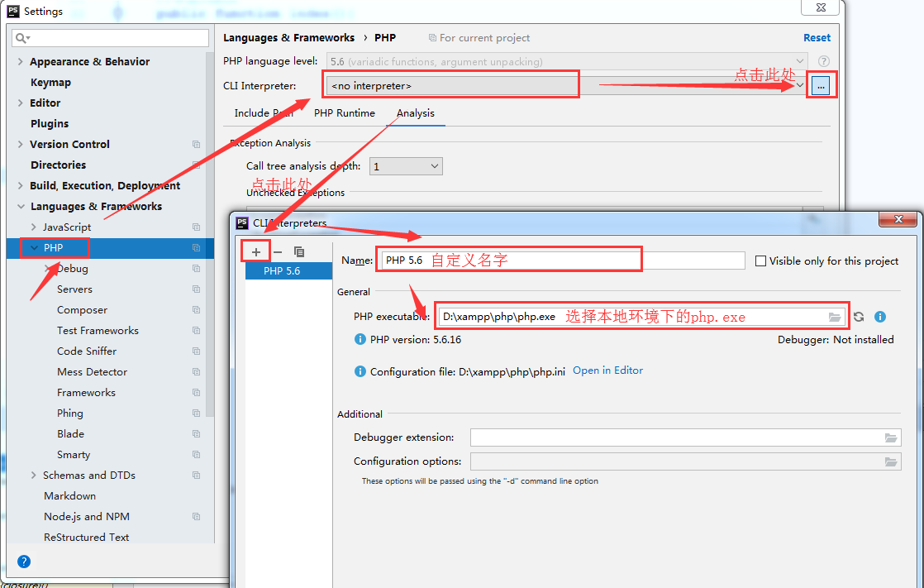Show PHP info blue icon beside refresh
The width and height of the screenshot is (924, 588).
point(880,317)
